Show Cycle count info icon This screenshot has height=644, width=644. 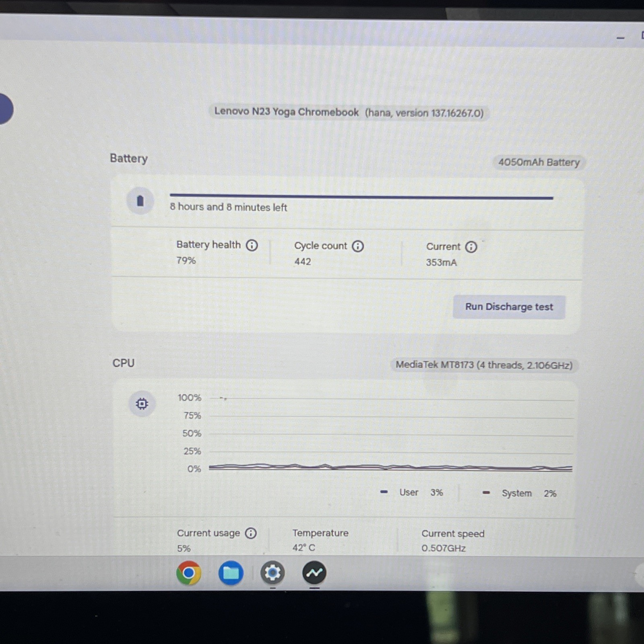click(x=358, y=246)
